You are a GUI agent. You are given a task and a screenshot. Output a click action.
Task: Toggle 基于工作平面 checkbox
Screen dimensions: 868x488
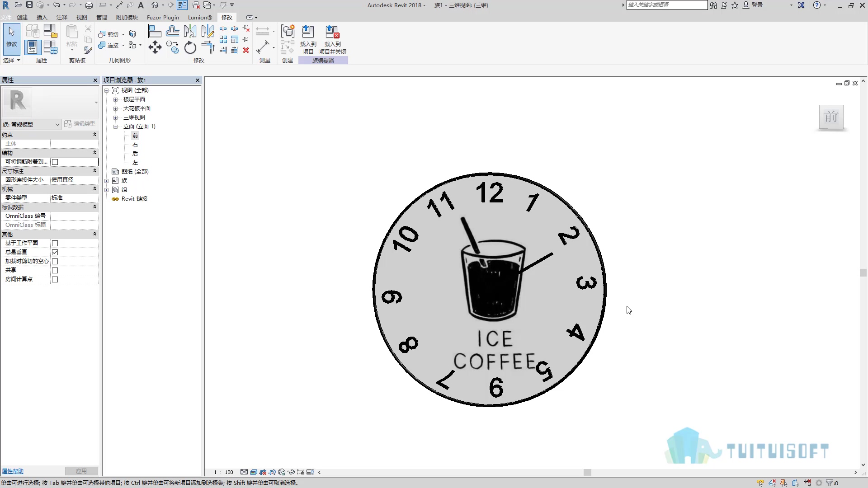click(55, 243)
